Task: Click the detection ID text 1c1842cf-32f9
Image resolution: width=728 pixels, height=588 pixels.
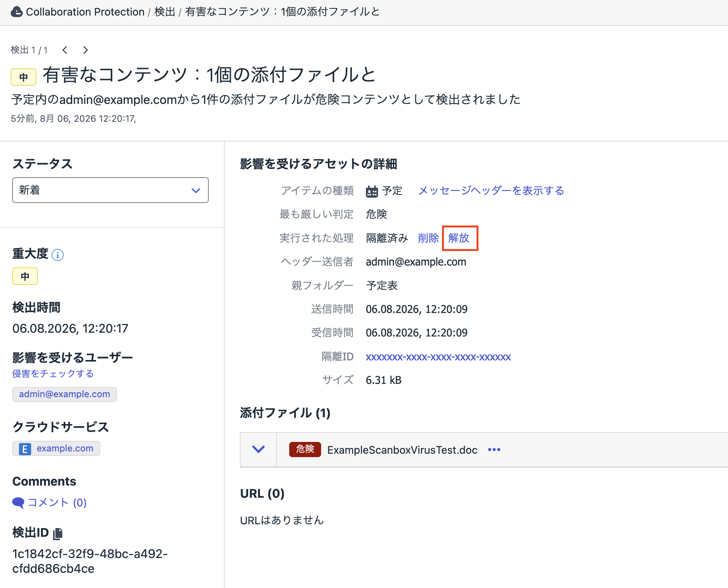Action: pyautogui.click(x=90, y=561)
